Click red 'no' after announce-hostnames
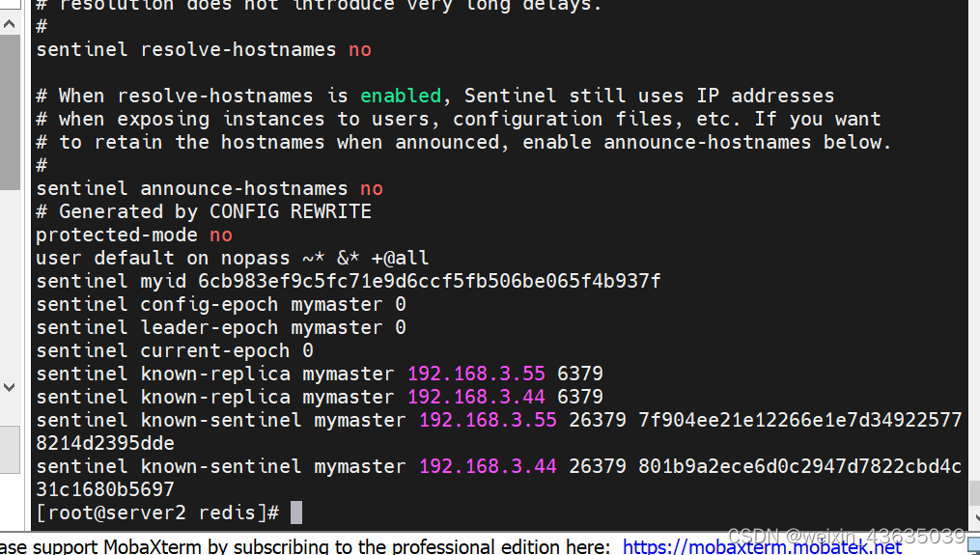 pos(372,189)
